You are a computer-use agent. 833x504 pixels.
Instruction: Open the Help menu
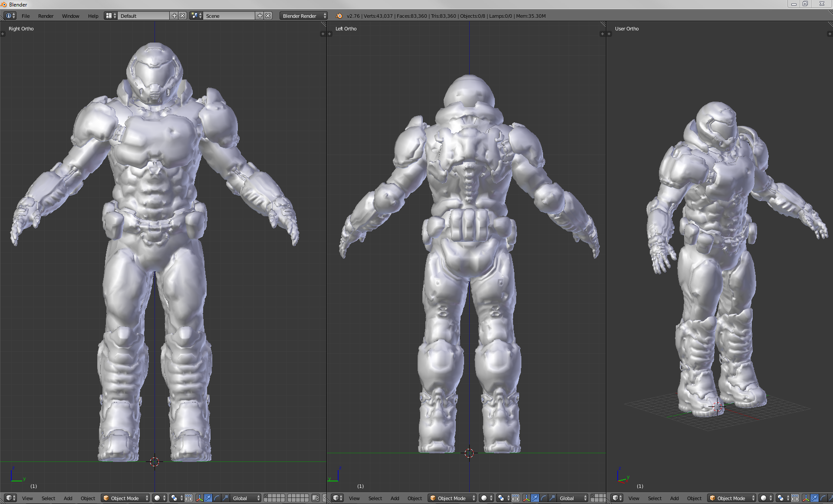[93, 16]
